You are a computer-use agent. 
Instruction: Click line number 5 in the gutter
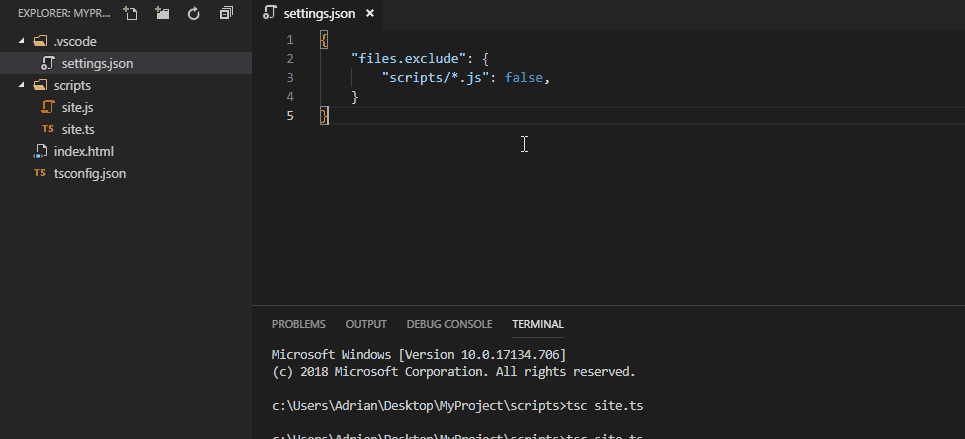pyautogui.click(x=290, y=116)
